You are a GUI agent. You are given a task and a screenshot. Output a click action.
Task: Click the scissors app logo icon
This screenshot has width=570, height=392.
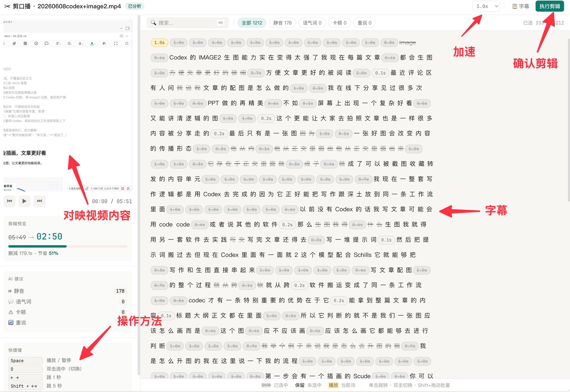(x=7, y=6)
